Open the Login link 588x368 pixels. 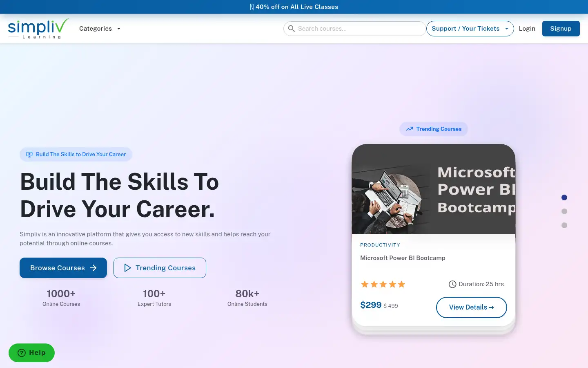click(527, 29)
